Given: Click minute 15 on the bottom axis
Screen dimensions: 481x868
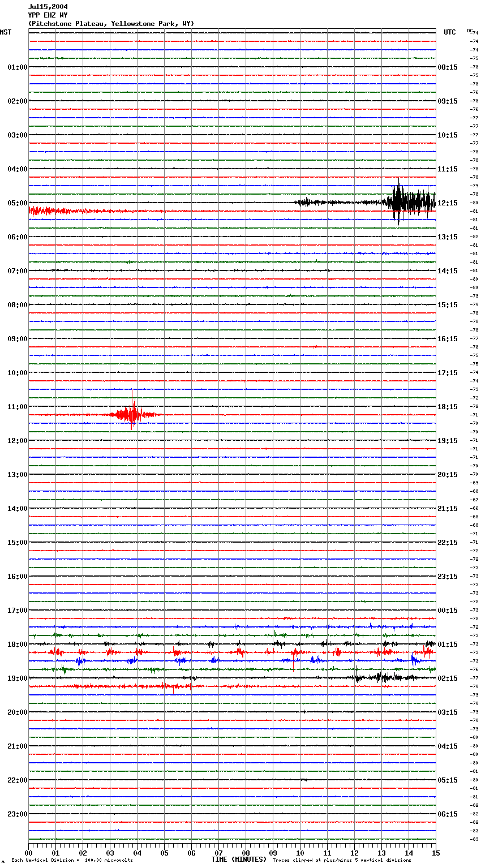Looking at the screenshot, I should click(x=436, y=853).
